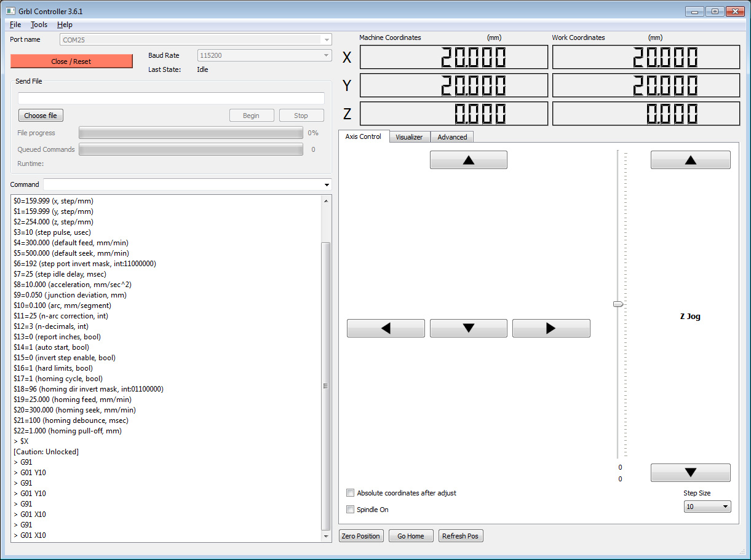Click the Work Coordinates Y display

tap(646, 85)
